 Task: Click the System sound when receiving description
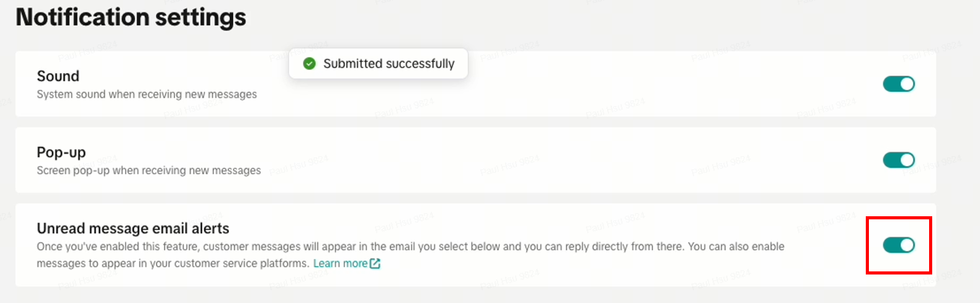(146, 94)
